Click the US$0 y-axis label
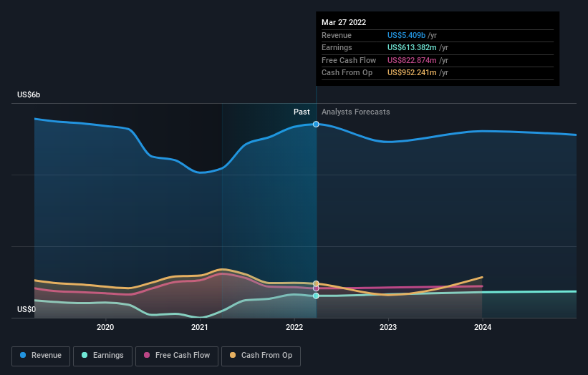588x375 pixels. point(26,309)
